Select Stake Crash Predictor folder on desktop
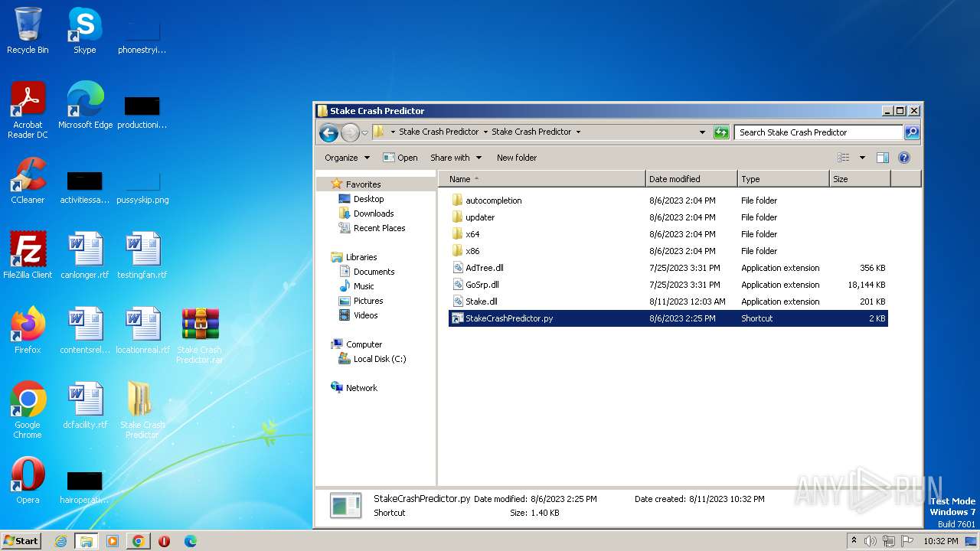This screenshot has height=551, width=980. click(x=142, y=410)
